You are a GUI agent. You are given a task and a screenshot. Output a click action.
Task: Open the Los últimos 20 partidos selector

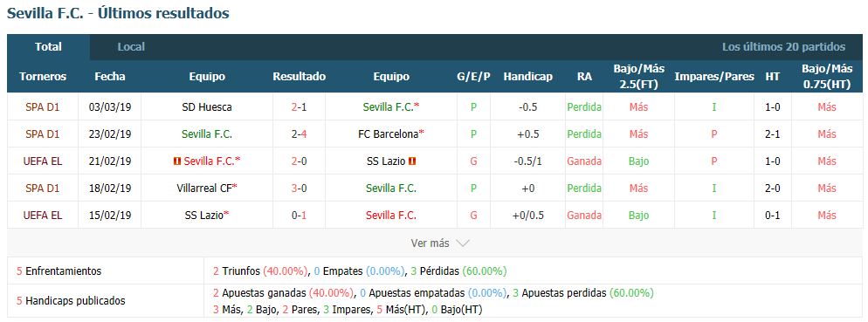(783, 47)
